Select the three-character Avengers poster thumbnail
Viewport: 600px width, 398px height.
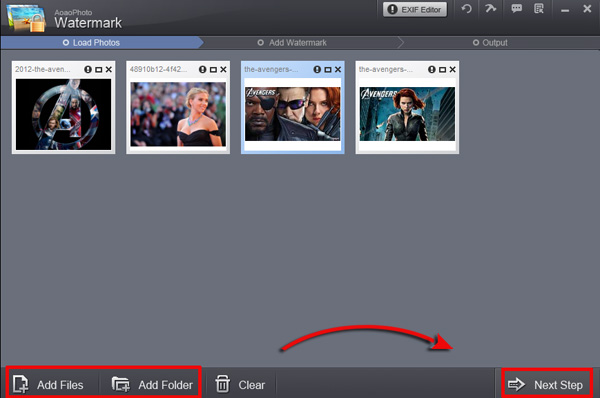click(292, 114)
